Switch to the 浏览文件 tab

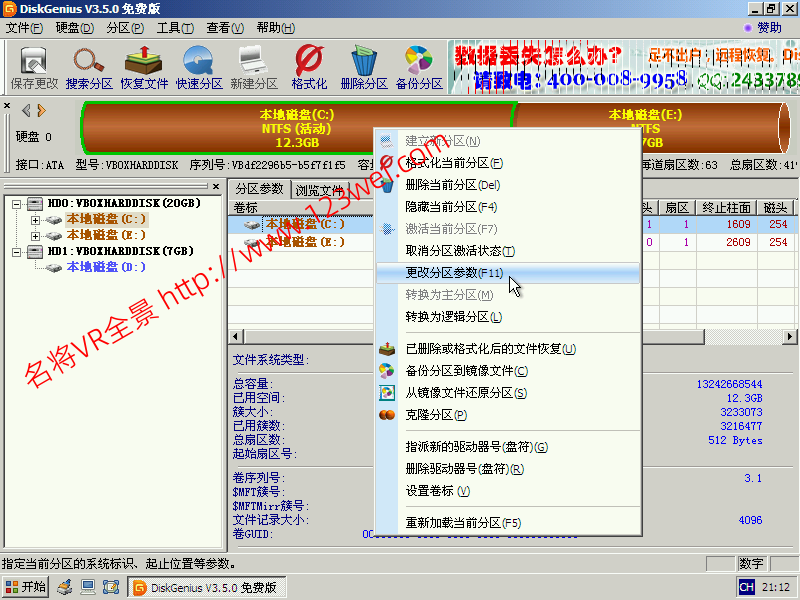tap(319, 190)
